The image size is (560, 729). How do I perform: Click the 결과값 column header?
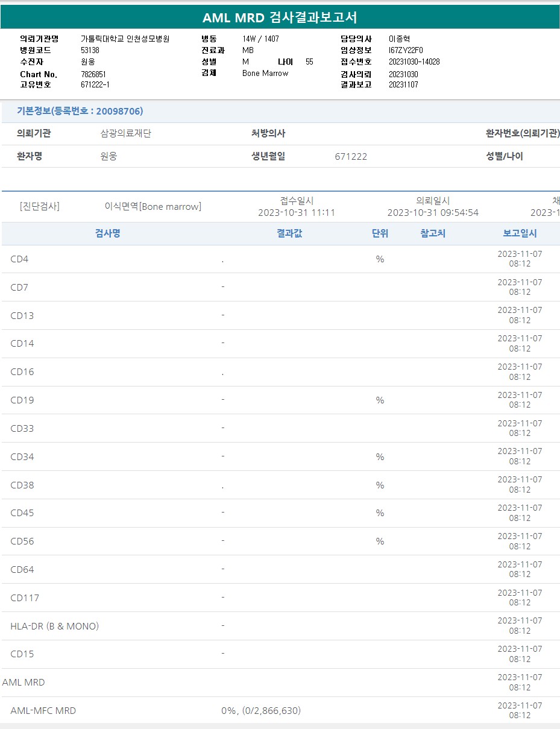click(289, 233)
